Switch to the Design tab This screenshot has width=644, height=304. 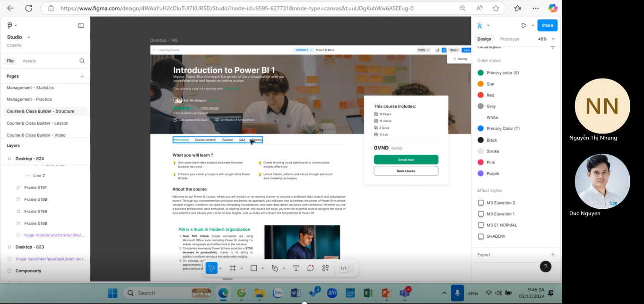tap(484, 39)
